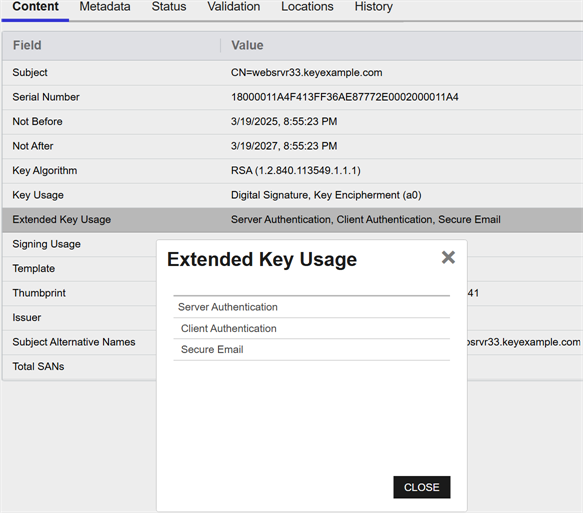583x513 pixels.
Task: Select the Locations tab
Action: 307,7
